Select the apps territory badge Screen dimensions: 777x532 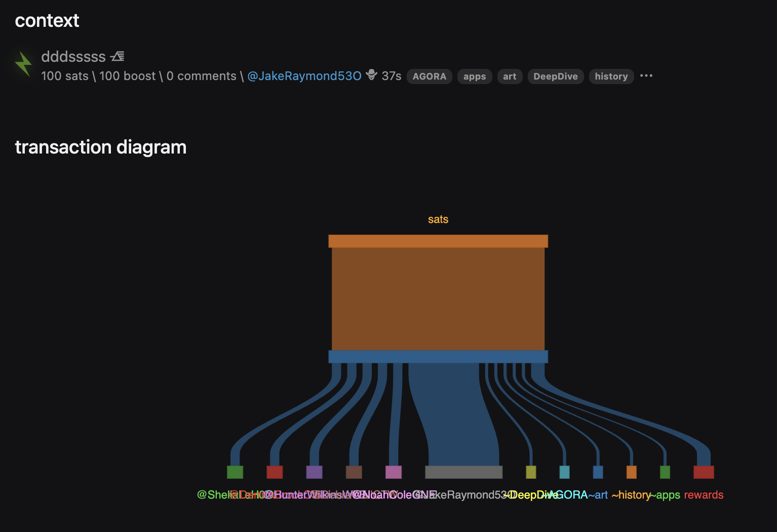point(474,77)
